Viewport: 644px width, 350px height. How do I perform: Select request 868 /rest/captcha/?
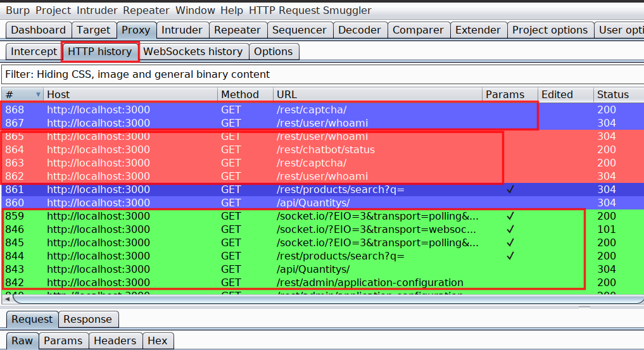pyautogui.click(x=322, y=109)
